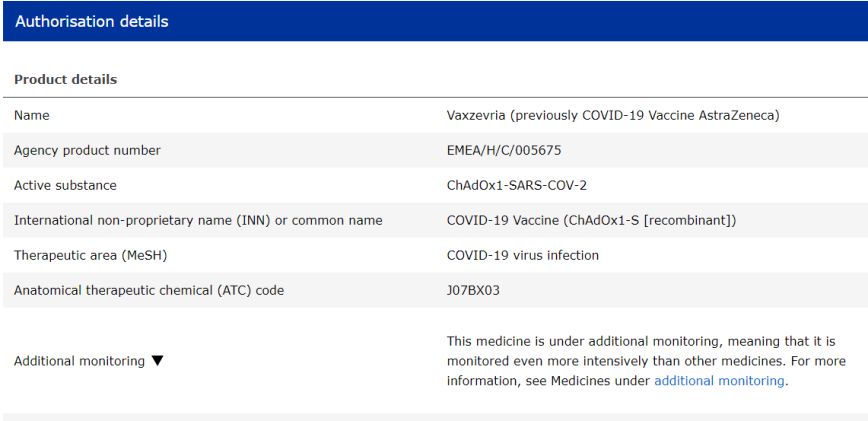Viewport: 868px width, 421px height.
Task: Click the Name row label
Action: coord(32,115)
